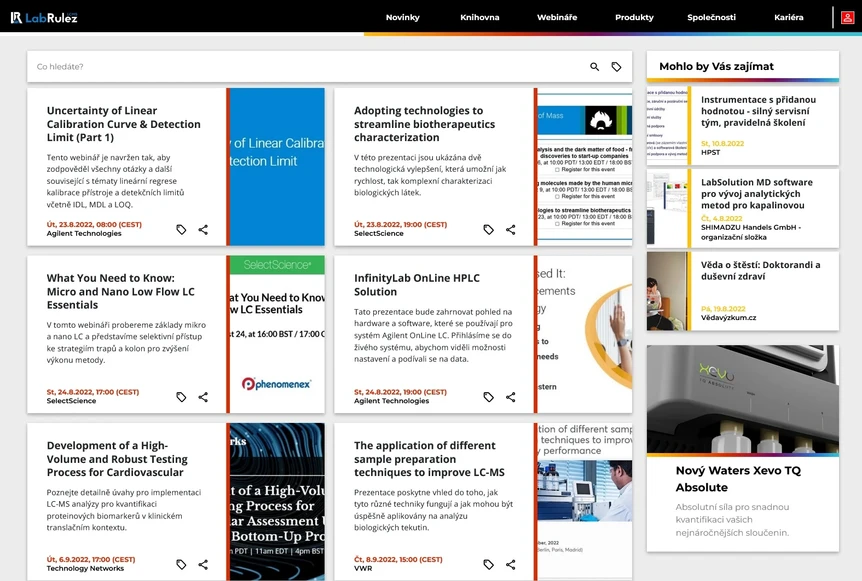862x581 pixels.
Task: Click the search magnifier icon
Action: [x=594, y=67]
